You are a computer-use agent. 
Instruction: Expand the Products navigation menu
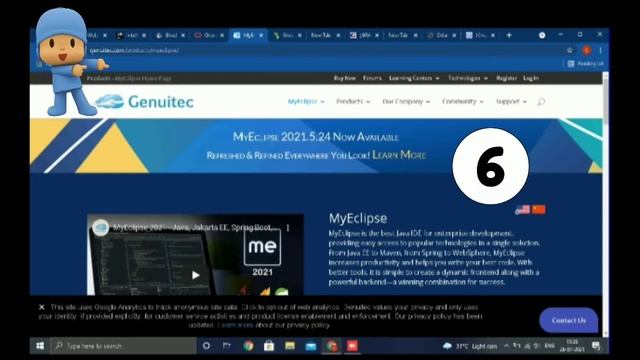(353, 101)
